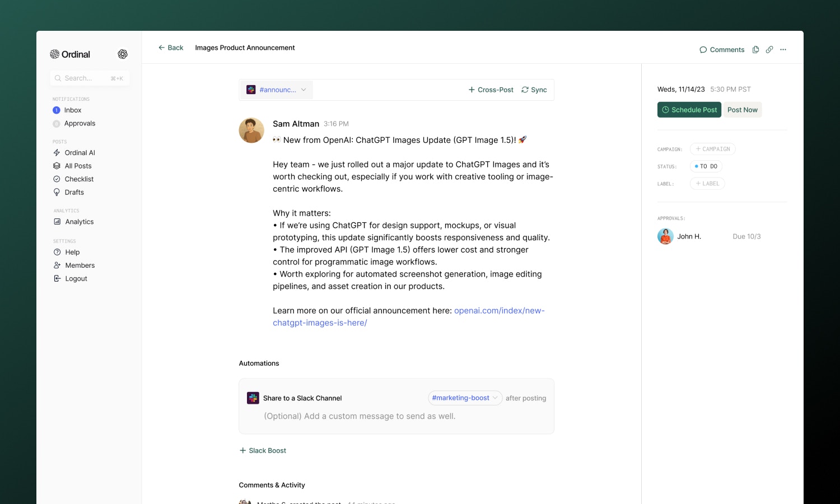This screenshot has height=504, width=840.
Task: Open the Comments panel
Action: pyautogui.click(x=722, y=49)
